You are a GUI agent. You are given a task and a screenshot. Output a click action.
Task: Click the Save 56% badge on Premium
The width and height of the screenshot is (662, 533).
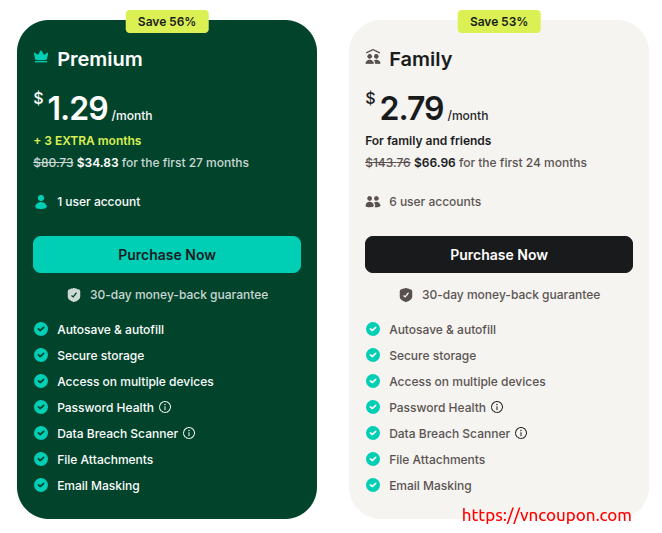(167, 21)
